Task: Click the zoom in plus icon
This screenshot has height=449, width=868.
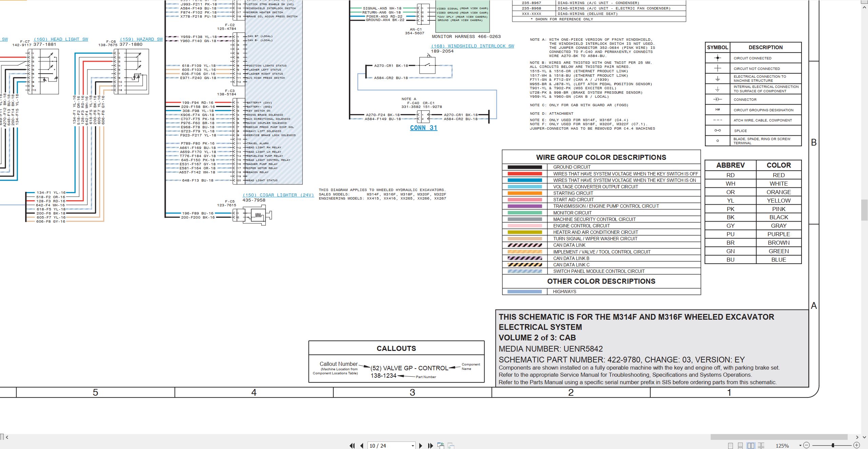Action: click(856, 445)
